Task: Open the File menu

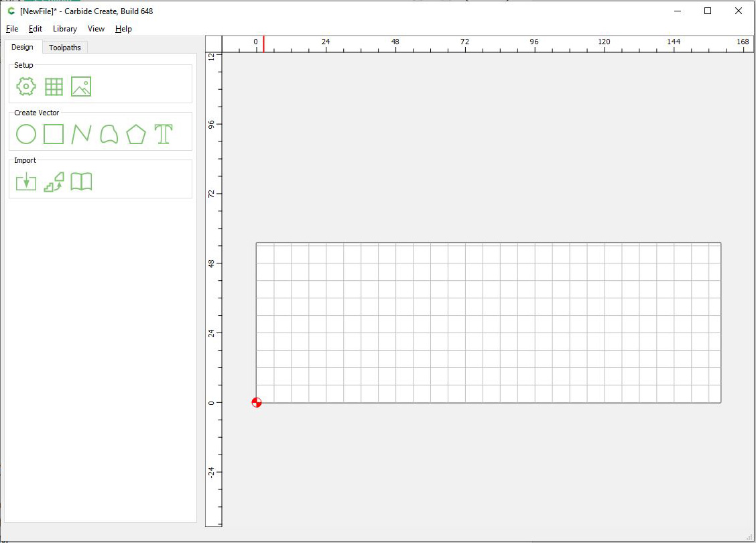Action: point(12,29)
